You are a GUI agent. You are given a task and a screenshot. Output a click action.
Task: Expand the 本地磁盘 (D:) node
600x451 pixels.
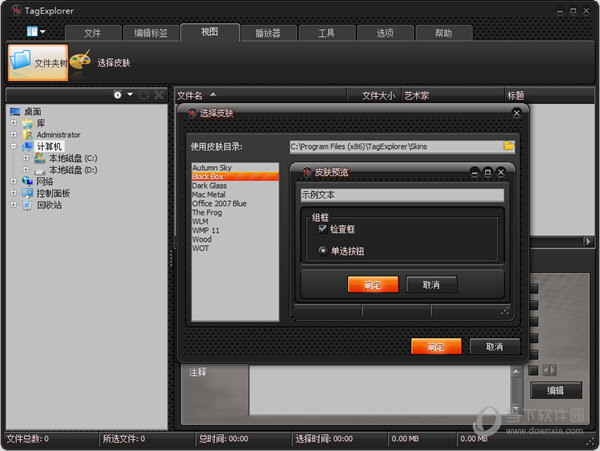[26, 169]
